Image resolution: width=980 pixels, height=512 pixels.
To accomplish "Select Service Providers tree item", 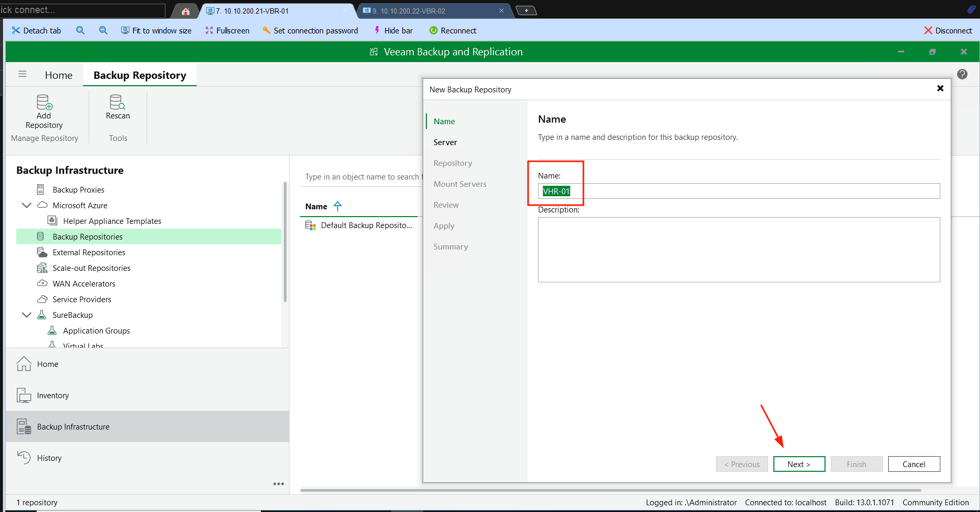I will pyautogui.click(x=81, y=299).
